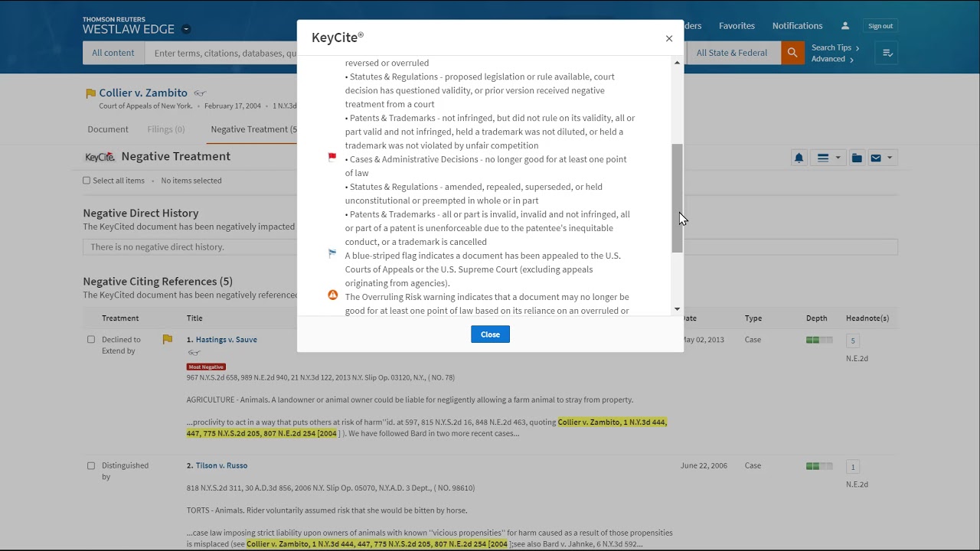Viewport: 980px width, 551px height.
Task: Click the KeyCite logo beside Negative Treatment
Action: (x=100, y=157)
